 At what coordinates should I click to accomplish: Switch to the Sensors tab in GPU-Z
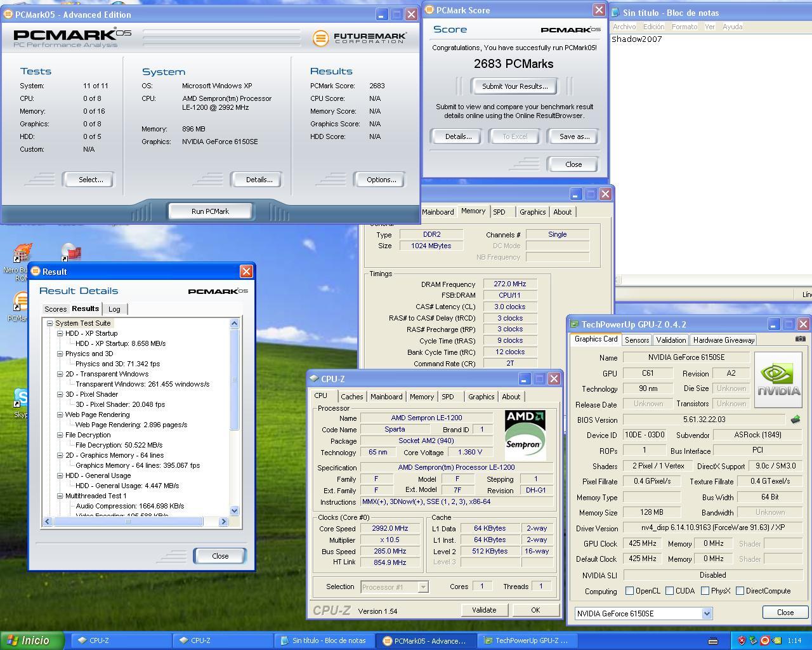click(x=637, y=340)
